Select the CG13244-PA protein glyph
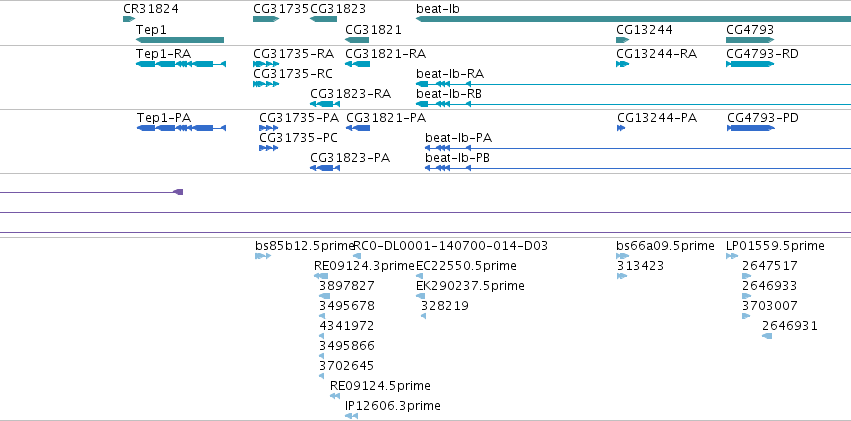851x421 pixels. (x=621, y=128)
